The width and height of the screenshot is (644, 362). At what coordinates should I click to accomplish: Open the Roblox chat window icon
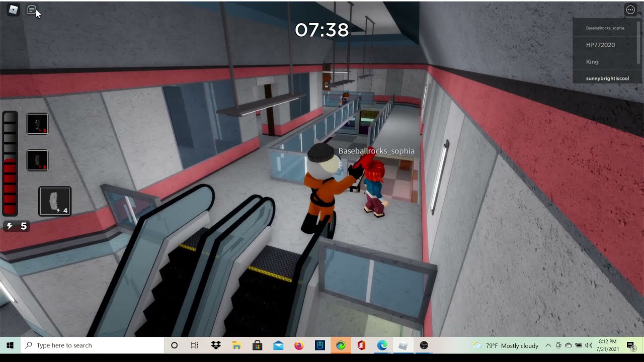tap(32, 10)
